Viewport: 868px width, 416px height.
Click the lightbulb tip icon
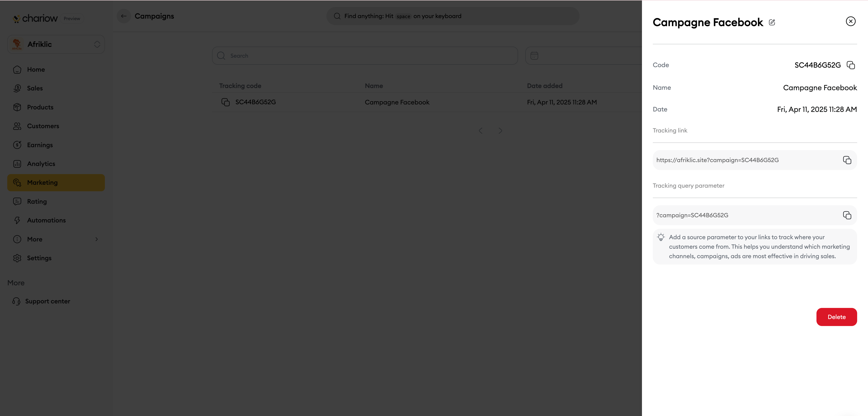tap(661, 237)
